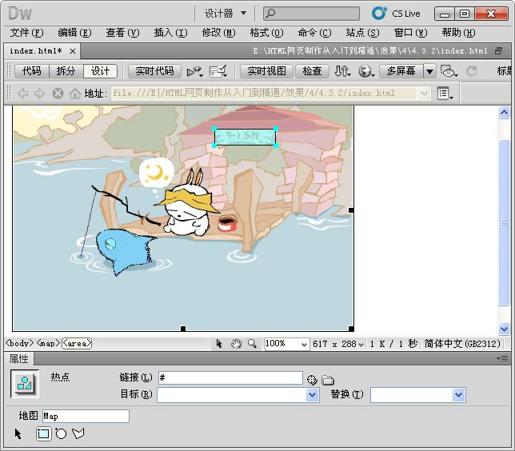515x451 pixels.
Task: Select the <map> tag in tag selector
Action: click(48, 343)
